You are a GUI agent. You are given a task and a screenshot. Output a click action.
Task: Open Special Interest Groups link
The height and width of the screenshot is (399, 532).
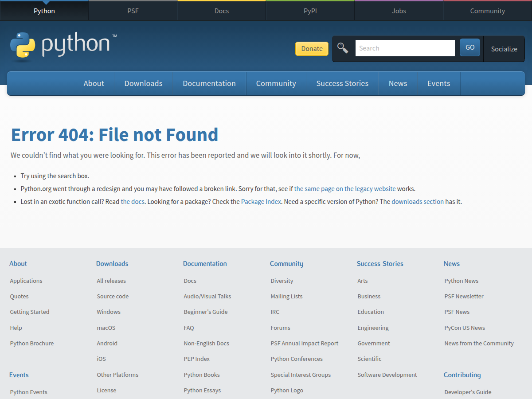point(301,375)
